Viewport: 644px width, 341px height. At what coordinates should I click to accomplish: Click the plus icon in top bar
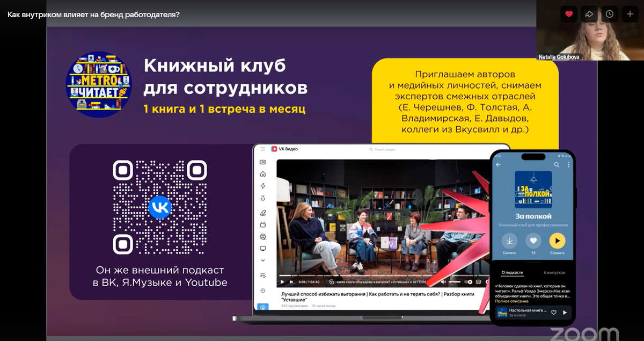point(630,14)
